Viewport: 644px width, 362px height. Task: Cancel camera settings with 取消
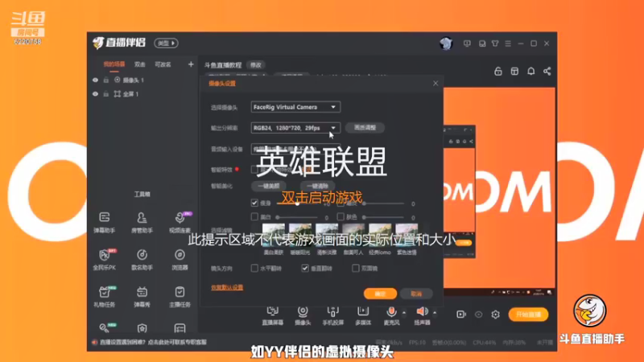(x=416, y=294)
